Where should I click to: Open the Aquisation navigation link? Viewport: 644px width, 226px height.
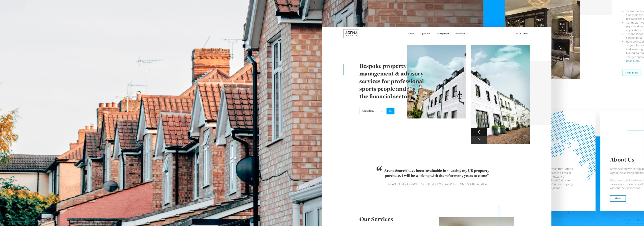click(x=425, y=34)
